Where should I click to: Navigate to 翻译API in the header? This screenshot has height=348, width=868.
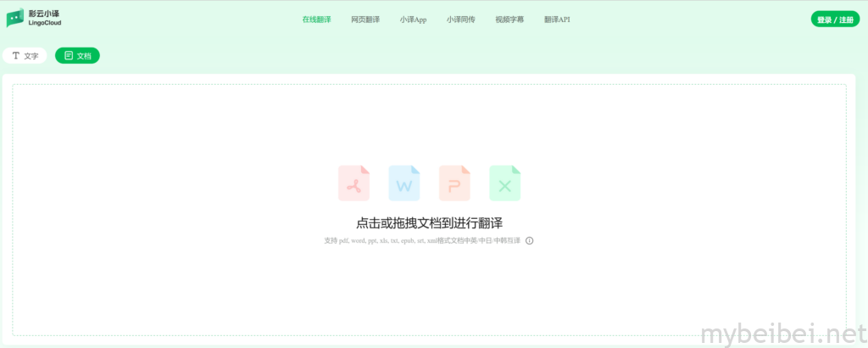pyautogui.click(x=557, y=19)
